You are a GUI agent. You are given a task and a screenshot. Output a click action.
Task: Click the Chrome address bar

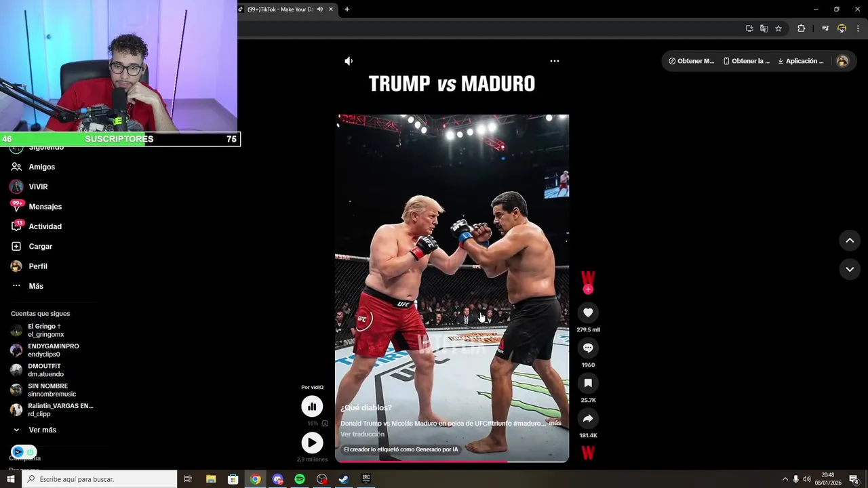pos(488,28)
